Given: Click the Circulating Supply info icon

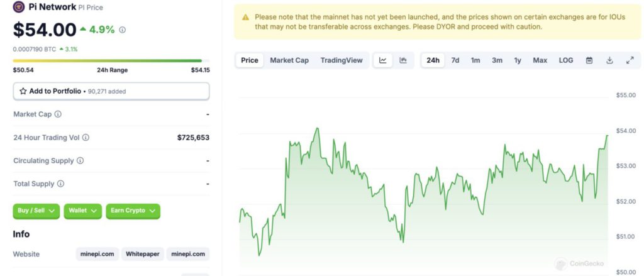Looking at the screenshot, I should [x=80, y=161].
